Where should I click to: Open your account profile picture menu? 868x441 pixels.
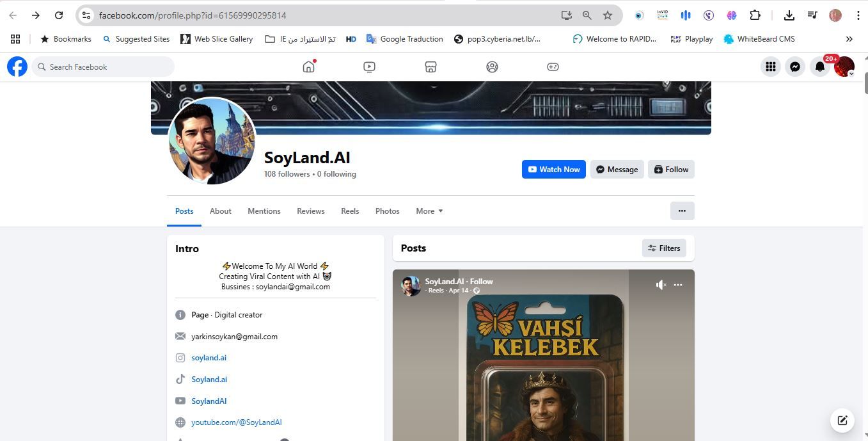click(x=844, y=67)
